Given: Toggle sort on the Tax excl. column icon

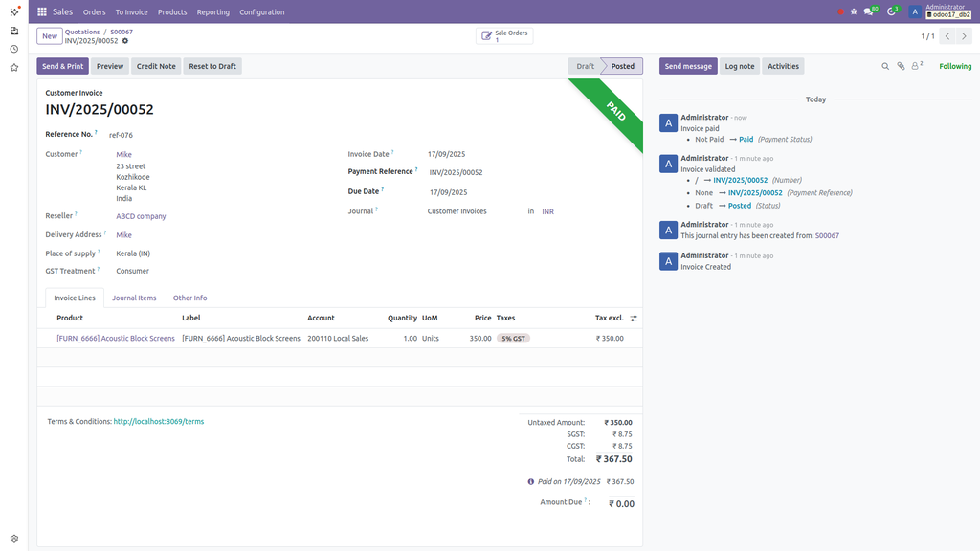Looking at the screenshot, I should [634, 318].
